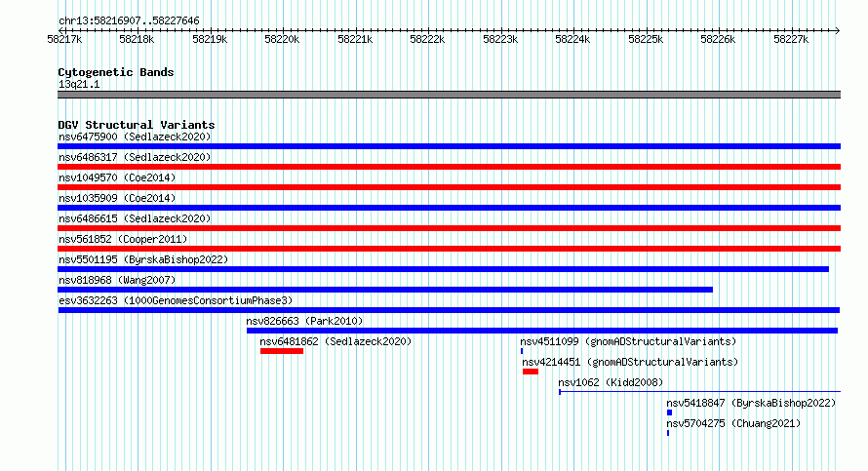Click the nsv818968 (Wang2007) label

(x=117, y=280)
